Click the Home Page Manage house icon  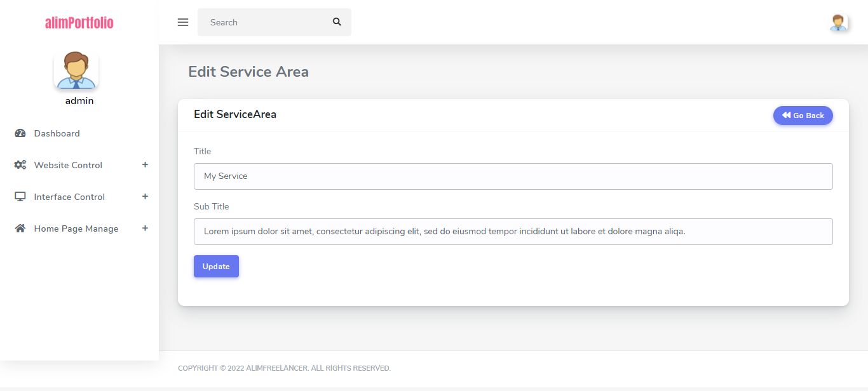(20, 229)
